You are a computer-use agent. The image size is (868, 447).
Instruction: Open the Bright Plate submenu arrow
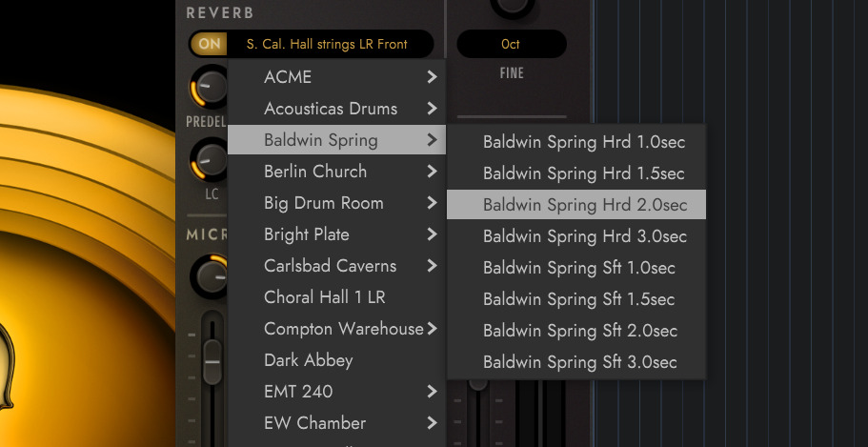[x=432, y=234]
